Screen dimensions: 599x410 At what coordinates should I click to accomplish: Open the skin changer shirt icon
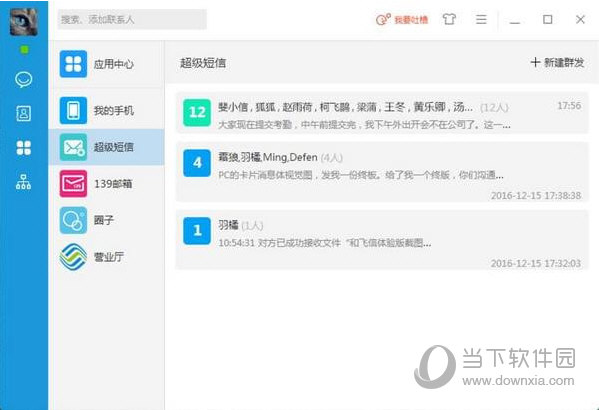click(x=449, y=19)
